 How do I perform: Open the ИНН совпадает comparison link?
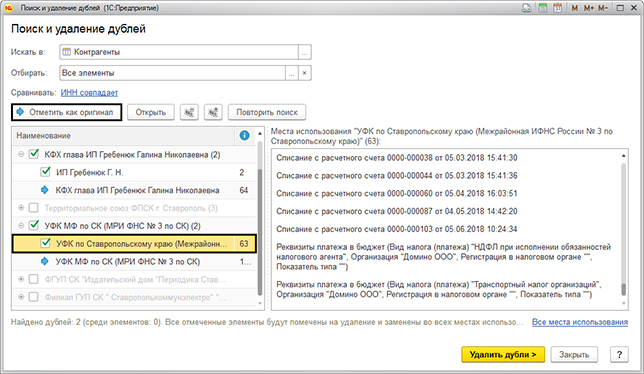(x=89, y=93)
